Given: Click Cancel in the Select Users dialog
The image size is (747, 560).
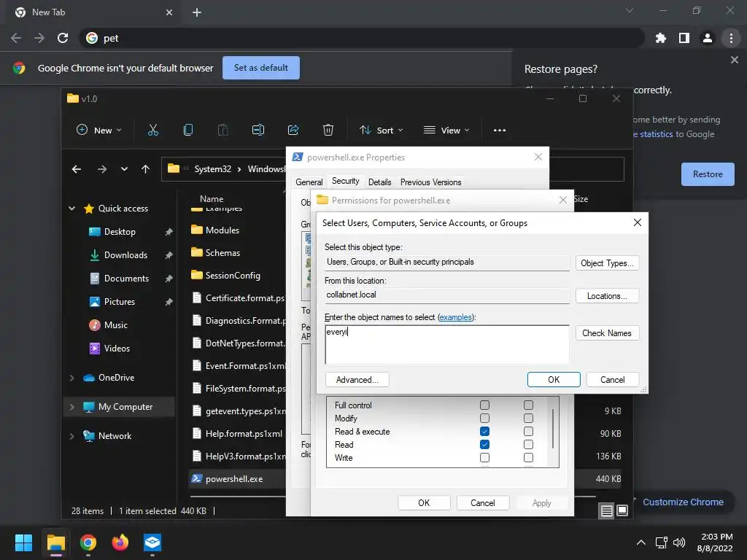Looking at the screenshot, I should coord(613,380).
